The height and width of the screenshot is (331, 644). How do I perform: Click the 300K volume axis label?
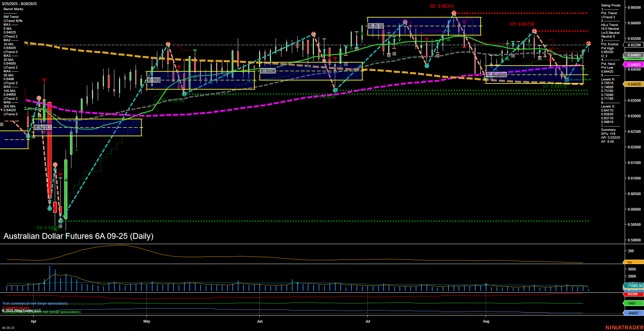632,269
